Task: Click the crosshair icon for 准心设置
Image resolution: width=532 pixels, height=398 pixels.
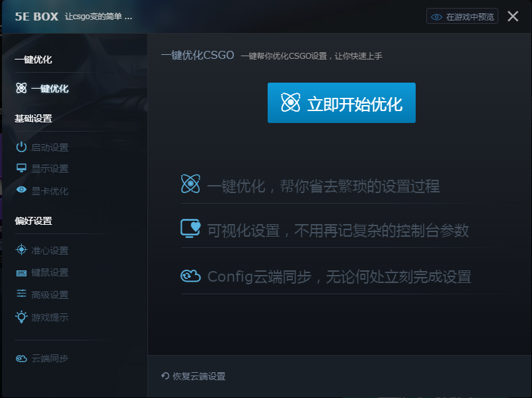Action: [21, 251]
